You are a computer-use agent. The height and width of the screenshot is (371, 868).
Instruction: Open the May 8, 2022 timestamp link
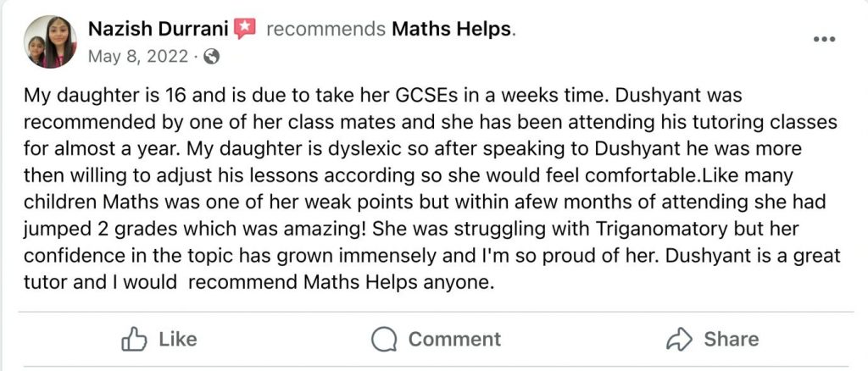tap(138, 57)
